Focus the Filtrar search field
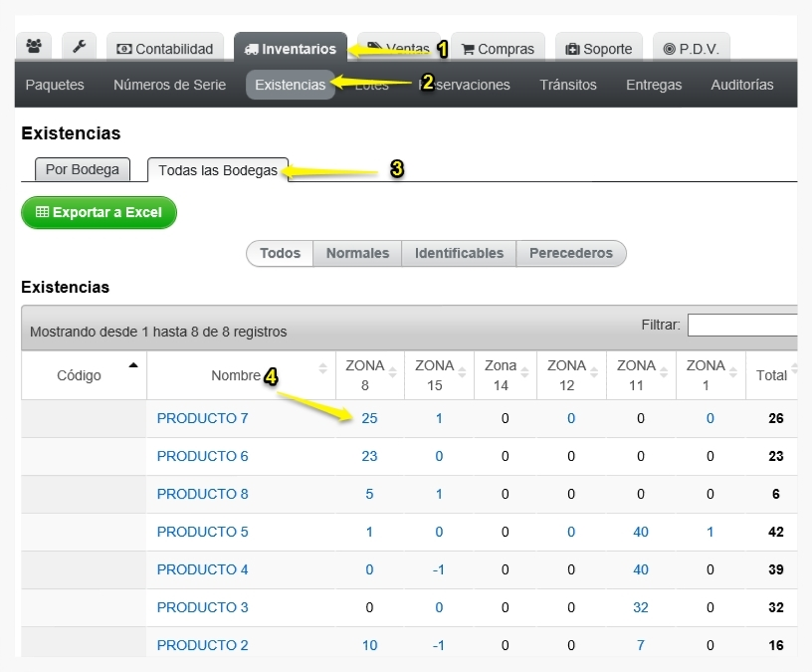Image resolution: width=812 pixels, height=672 pixels. pos(742,325)
